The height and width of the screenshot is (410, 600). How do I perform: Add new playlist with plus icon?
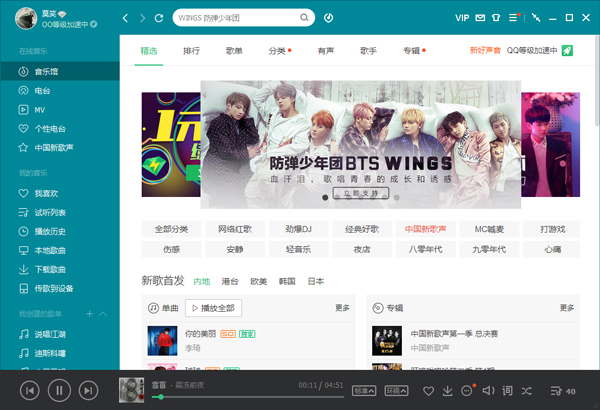click(90, 314)
